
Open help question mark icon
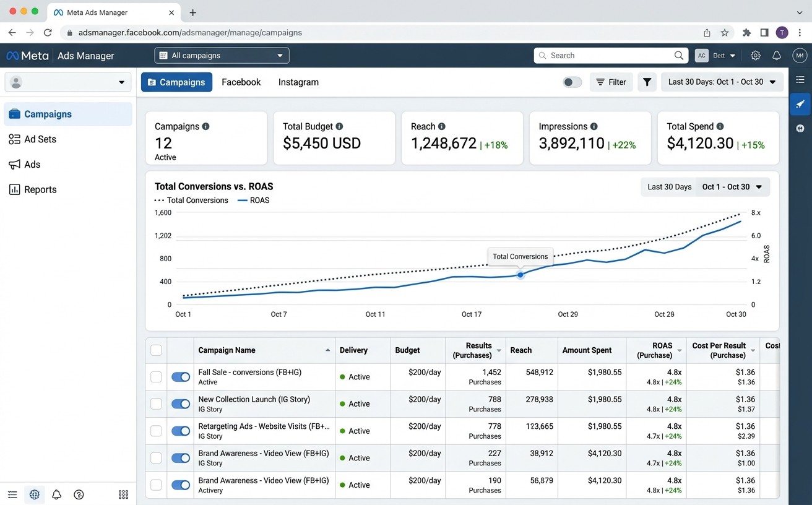point(79,494)
